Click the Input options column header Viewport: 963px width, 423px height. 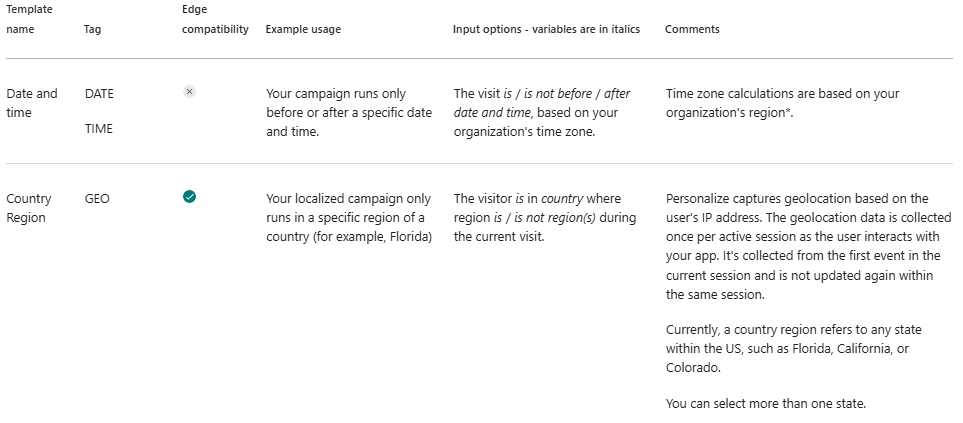tap(546, 29)
